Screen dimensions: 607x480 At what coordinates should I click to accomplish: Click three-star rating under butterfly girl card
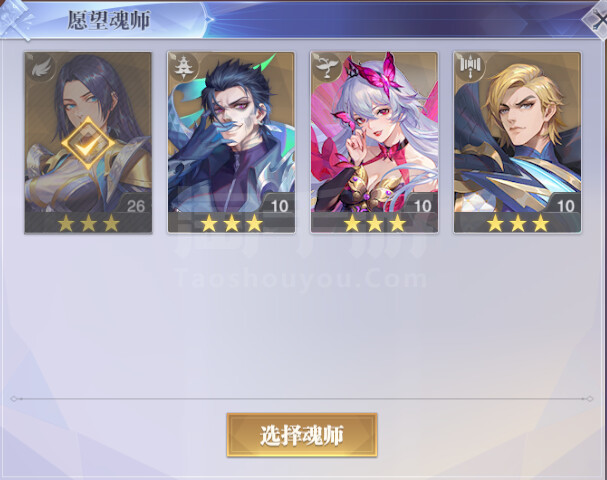click(x=375, y=223)
